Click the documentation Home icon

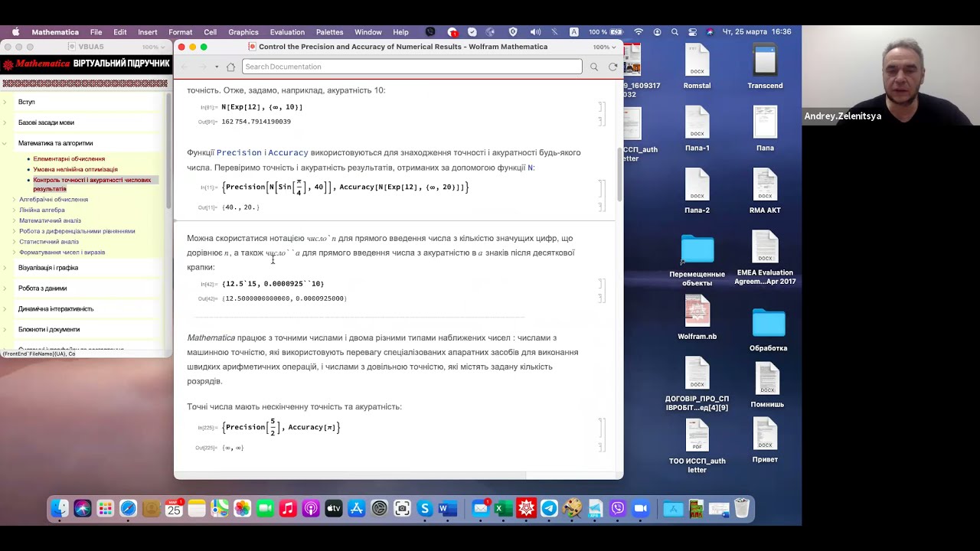click(230, 67)
